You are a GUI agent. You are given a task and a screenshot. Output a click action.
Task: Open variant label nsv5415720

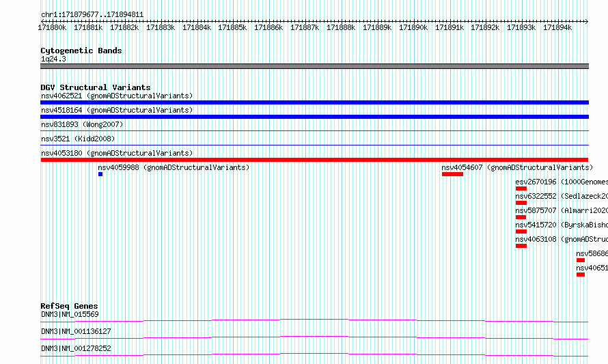pos(562,225)
